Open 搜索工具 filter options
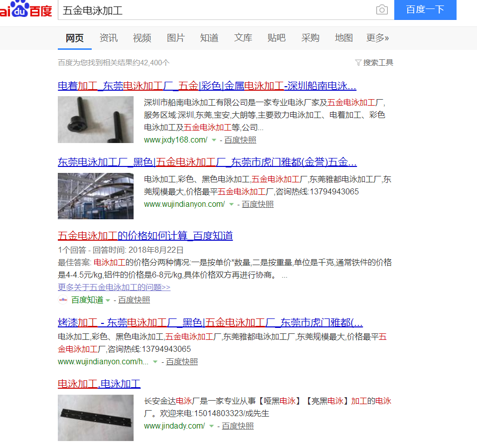The image size is (477, 448). tap(374, 63)
